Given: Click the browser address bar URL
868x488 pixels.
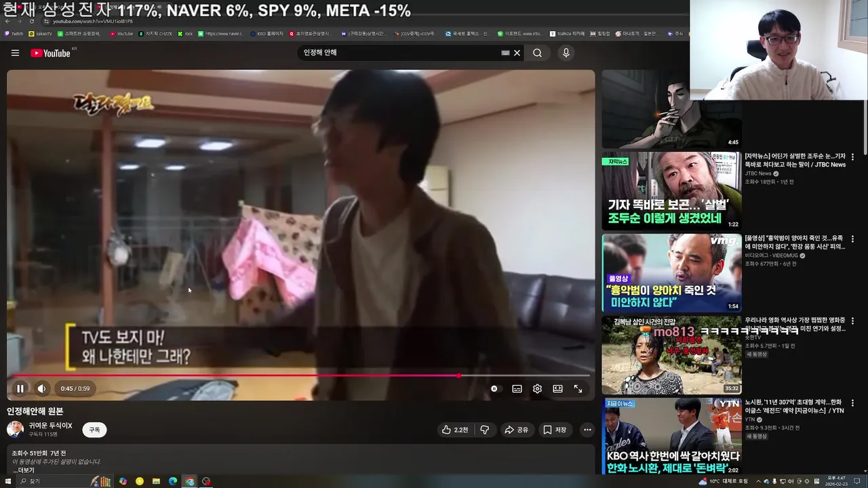Looking at the screenshot, I should click(93, 22).
